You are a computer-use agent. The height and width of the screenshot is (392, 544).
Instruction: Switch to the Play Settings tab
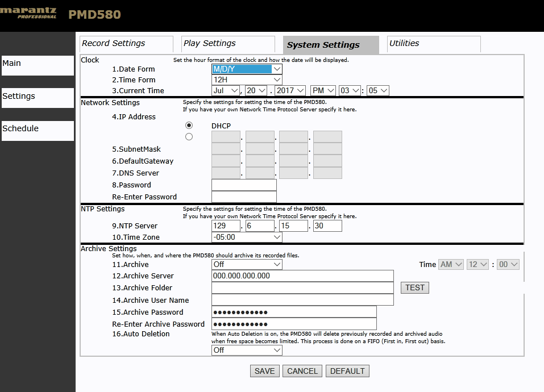pos(228,44)
